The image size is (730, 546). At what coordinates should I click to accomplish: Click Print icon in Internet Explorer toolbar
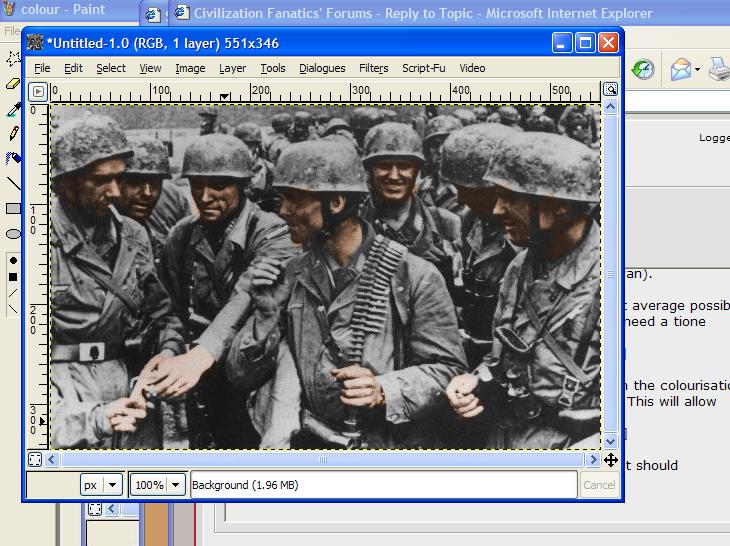pos(719,70)
